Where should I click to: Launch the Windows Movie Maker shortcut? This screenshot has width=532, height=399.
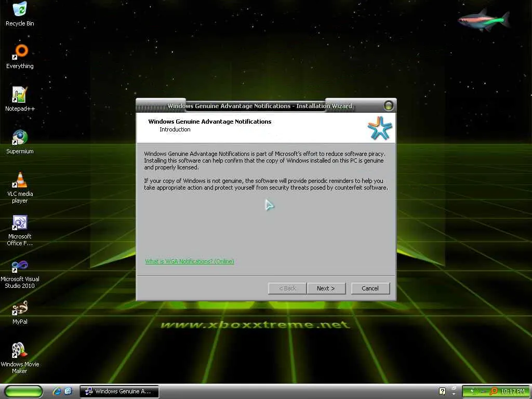pos(20,358)
